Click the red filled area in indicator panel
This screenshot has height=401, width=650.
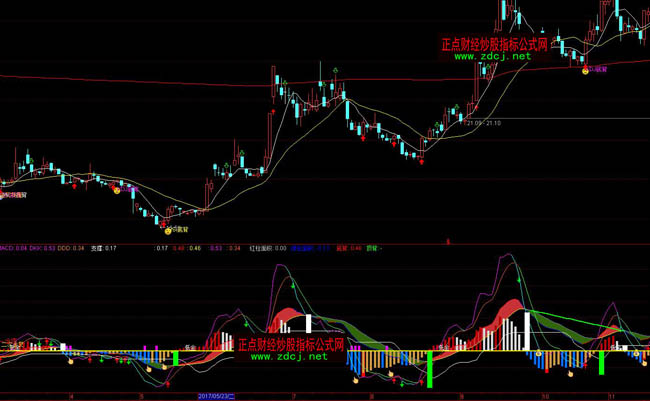pyautogui.click(x=288, y=320)
